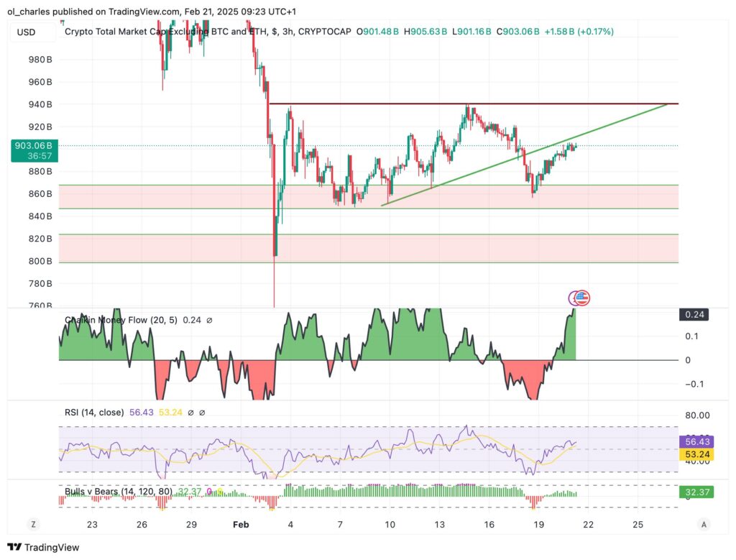
Task: Click the 'Z' timezone selector
Action: [33, 525]
